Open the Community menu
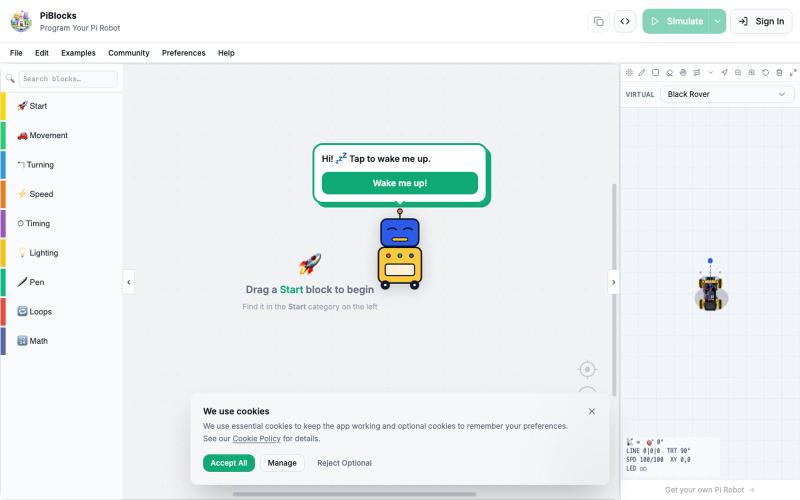The image size is (800, 500). point(129,53)
